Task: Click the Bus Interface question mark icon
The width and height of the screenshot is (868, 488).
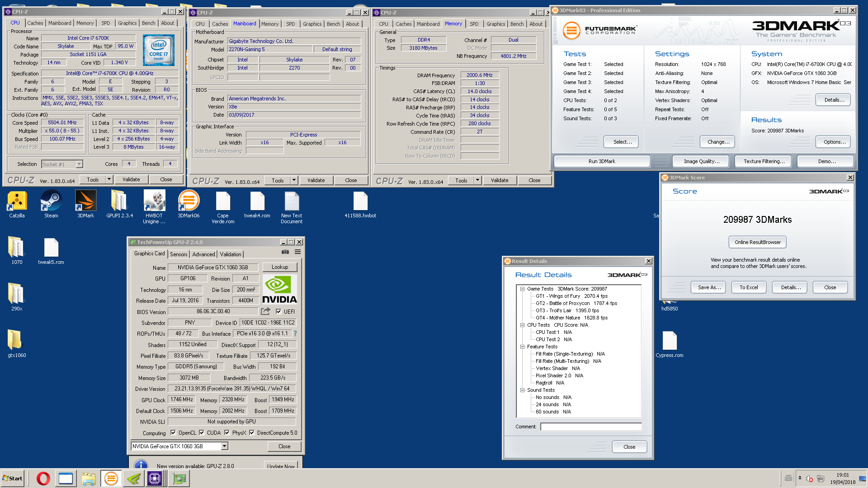Action: 295,333
